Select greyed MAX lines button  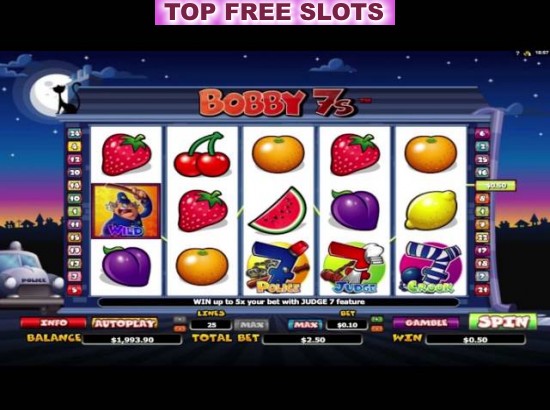click(x=251, y=325)
